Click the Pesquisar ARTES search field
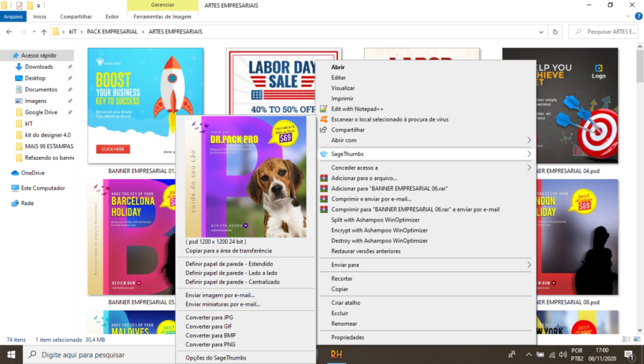644x364 pixels. [607, 31]
